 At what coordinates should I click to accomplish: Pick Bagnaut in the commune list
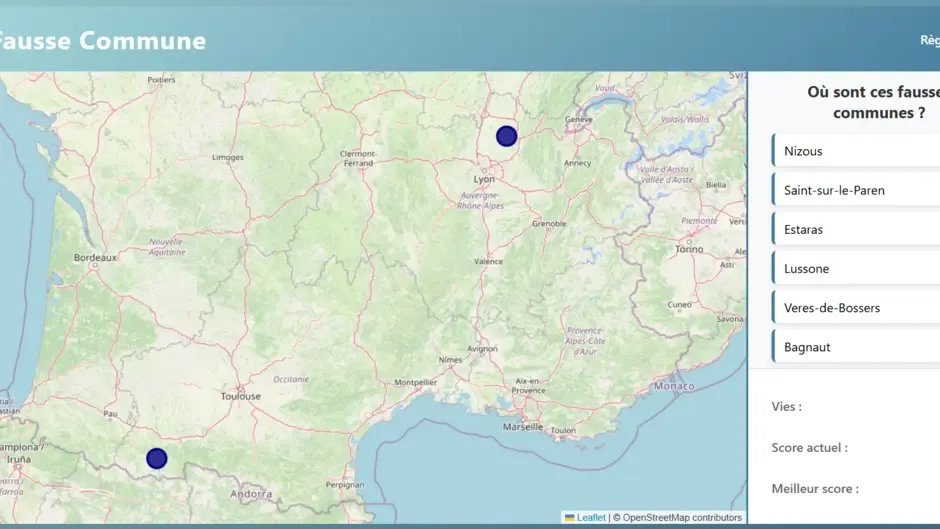[x=857, y=347]
